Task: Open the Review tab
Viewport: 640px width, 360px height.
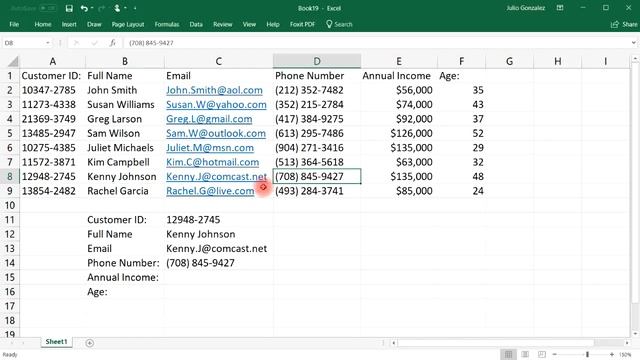Action: click(222, 24)
